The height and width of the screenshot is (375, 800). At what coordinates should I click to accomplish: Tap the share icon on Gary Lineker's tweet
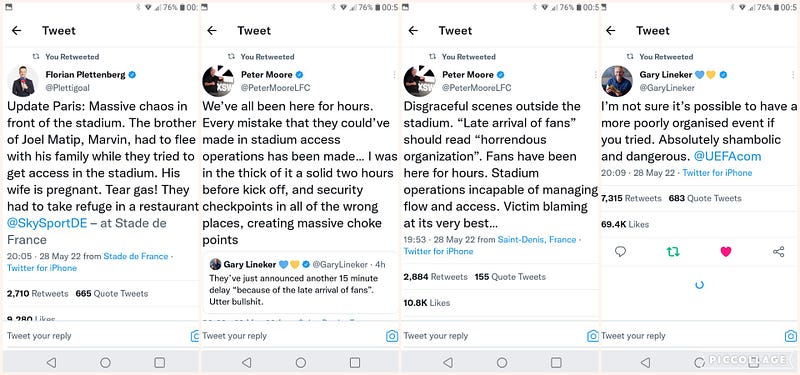pos(778,251)
